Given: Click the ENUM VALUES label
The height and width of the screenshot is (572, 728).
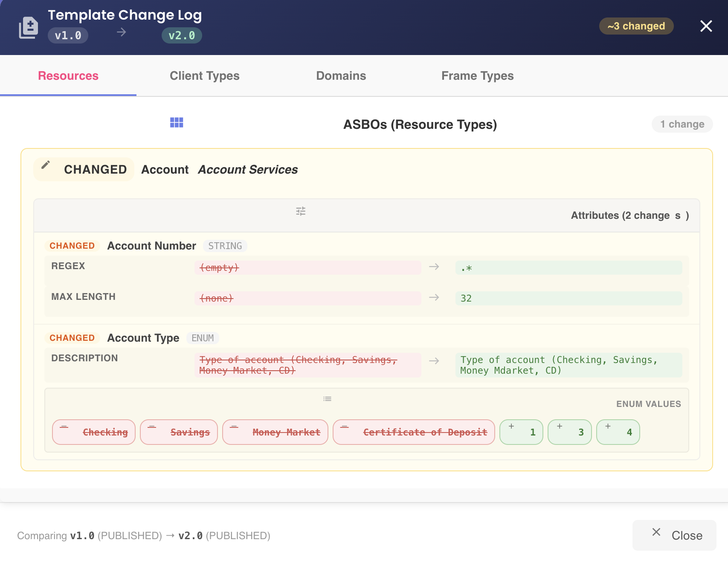Looking at the screenshot, I should coord(648,404).
